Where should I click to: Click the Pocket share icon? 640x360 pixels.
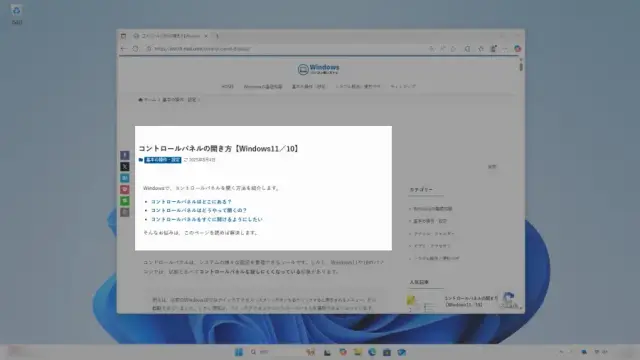124,189
